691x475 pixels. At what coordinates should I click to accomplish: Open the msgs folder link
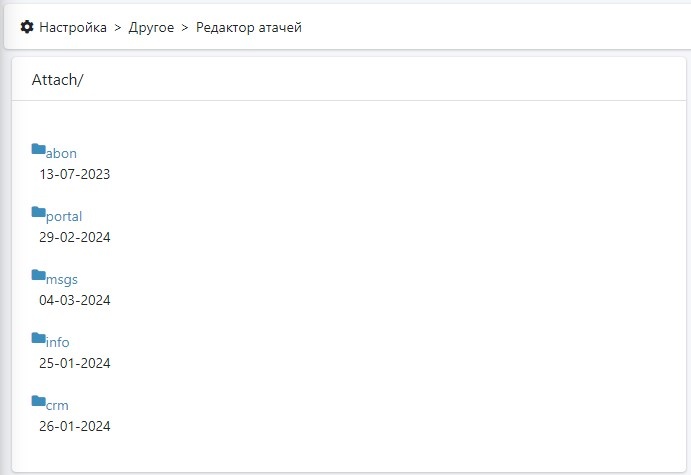tap(62, 279)
